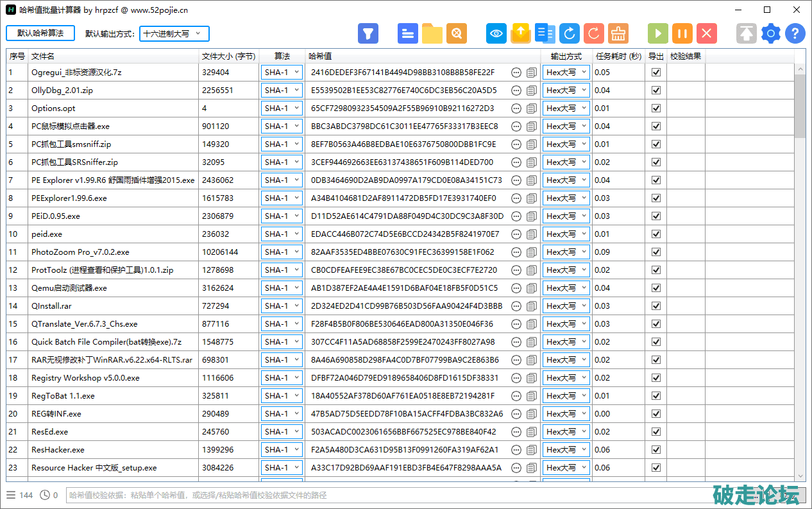The width and height of the screenshot is (812, 509).
Task: Open the 十六进制大写 default output dropdown
Action: click(x=174, y=34)
